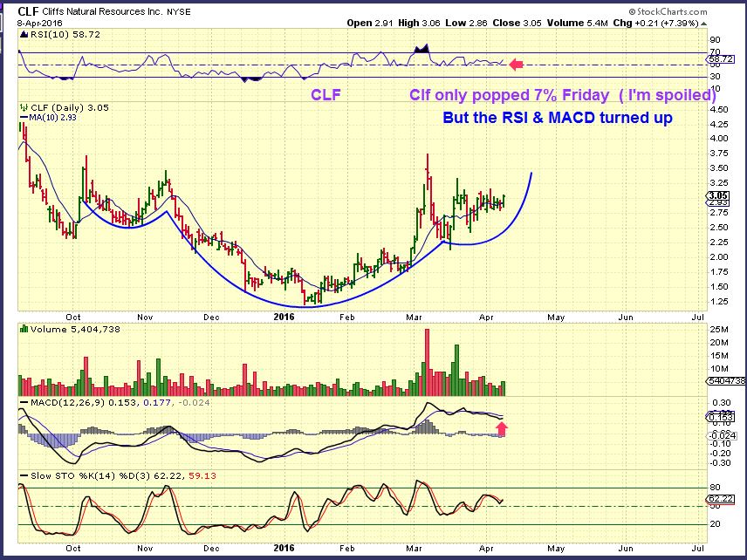Click the -0.024 tag on MACD axis
The width and height of the screenshot is (747, 560).
point(723,436)
